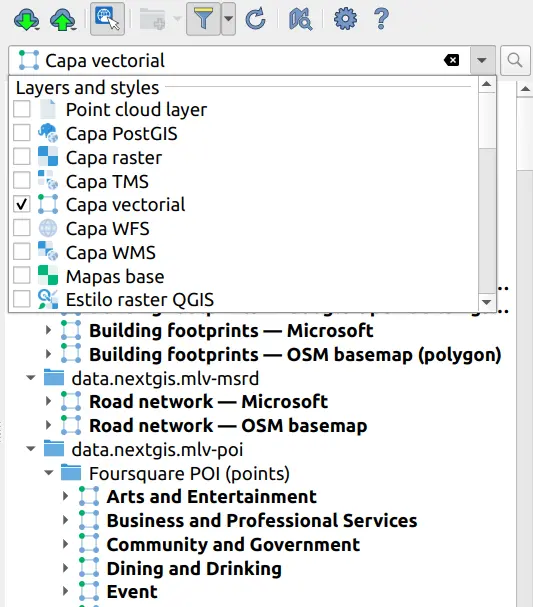This screenshot has height=607, width=533.
Task: Check the Capa WFS checkbox
Action: coord(22,228)
